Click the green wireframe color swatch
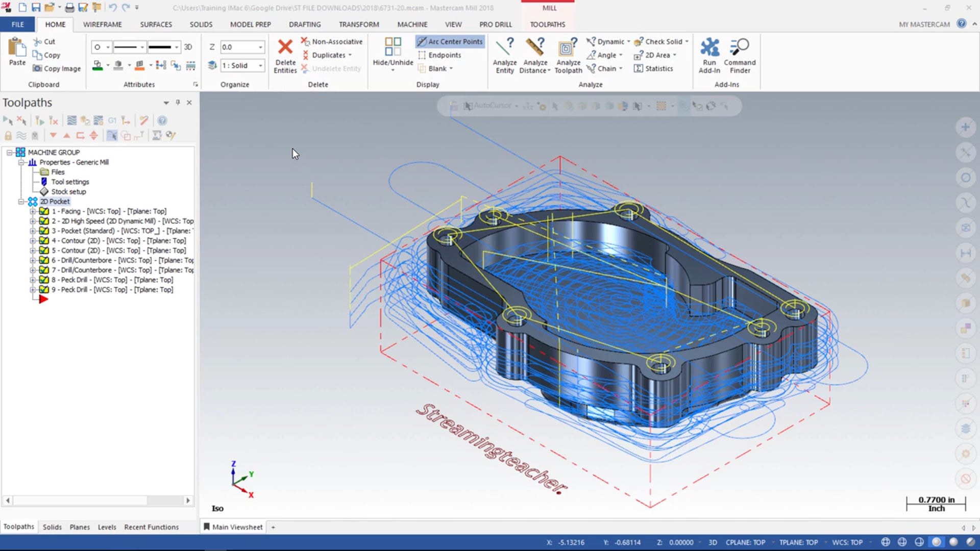980x551 pixels. (x=97, y=65)
